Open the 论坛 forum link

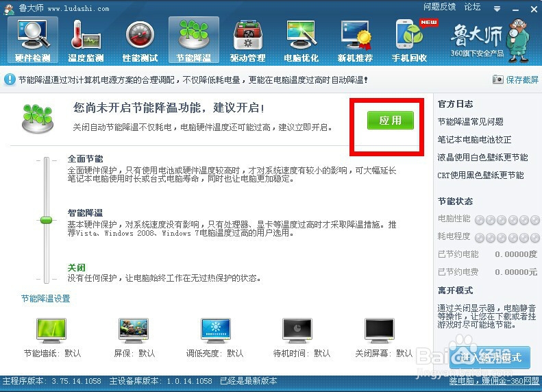472,7
